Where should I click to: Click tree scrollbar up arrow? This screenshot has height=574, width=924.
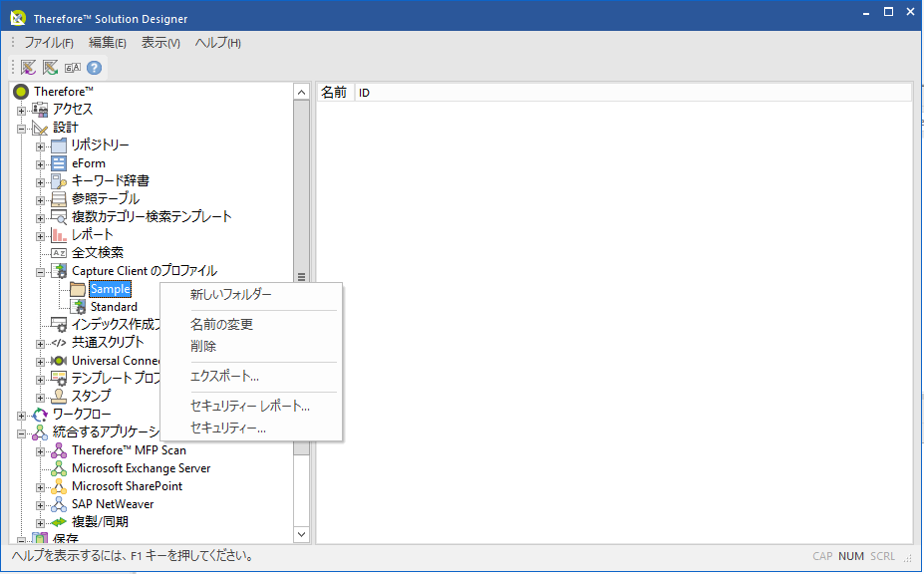pos(301,92)
